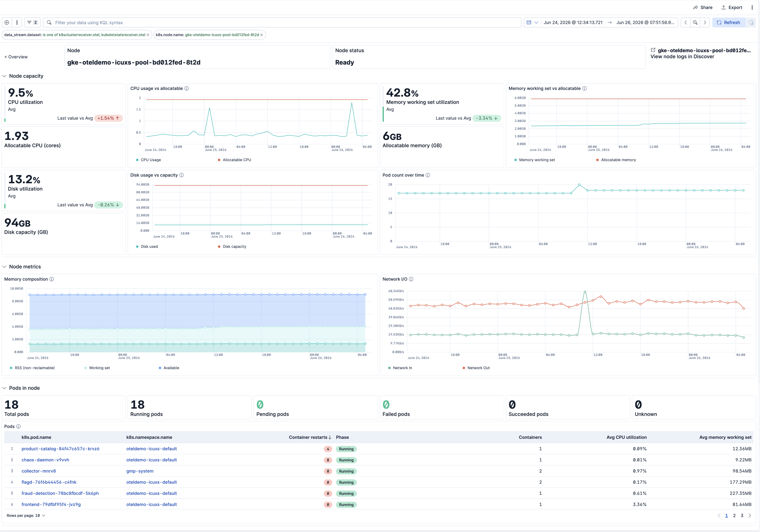Open auto-refresh settings icon
The image size is (760, 532).
click(x=751, y=22)
